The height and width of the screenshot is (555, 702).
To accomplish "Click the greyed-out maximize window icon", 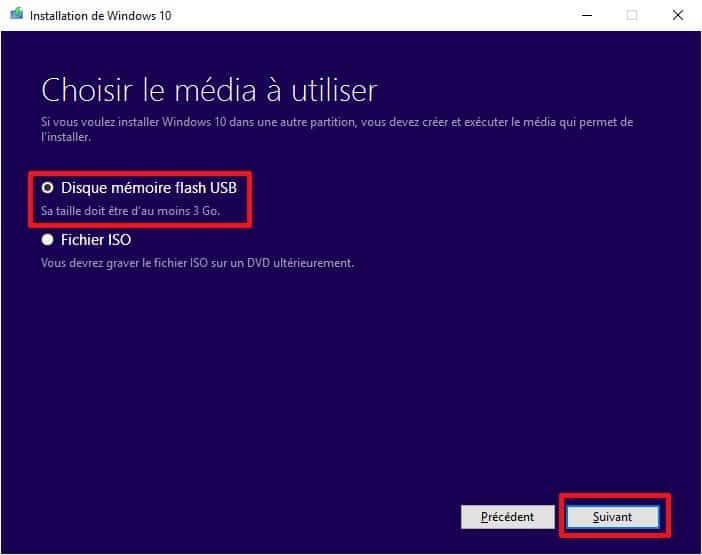I will click(x=632, y=15).
